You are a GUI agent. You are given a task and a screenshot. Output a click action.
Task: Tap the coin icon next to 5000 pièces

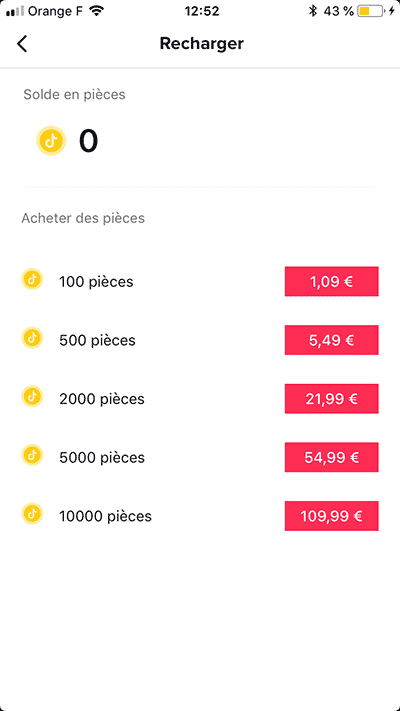click(32, 455)
